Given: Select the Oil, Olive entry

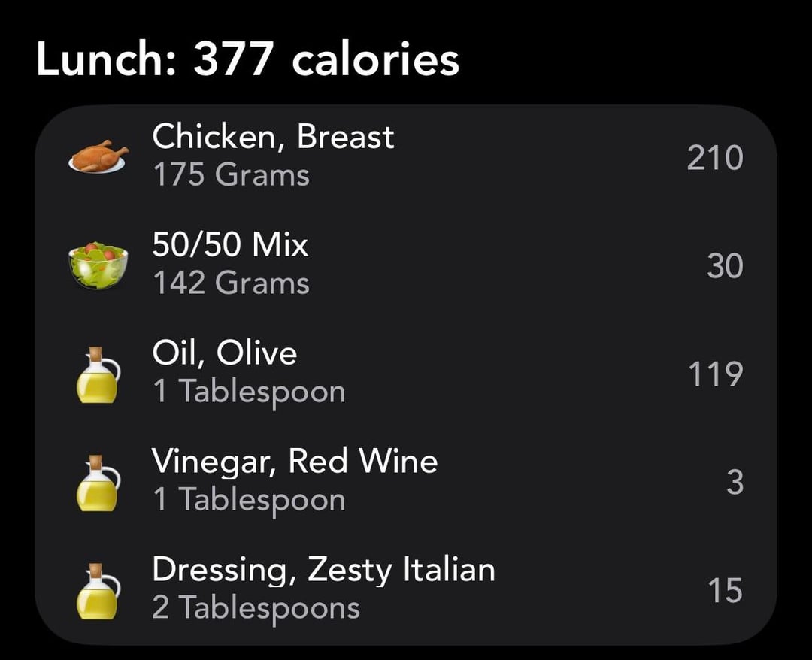Looking at the screenshot, I should pyautogui.click(x=224, y=353).
